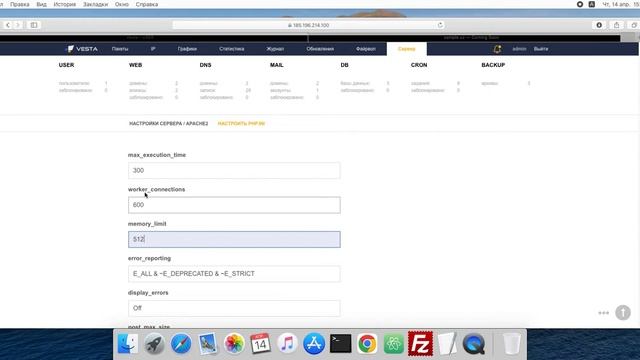Open the Файрвол tab
The width and height of the screenshot is (640, 360).
tap(366, 49)
